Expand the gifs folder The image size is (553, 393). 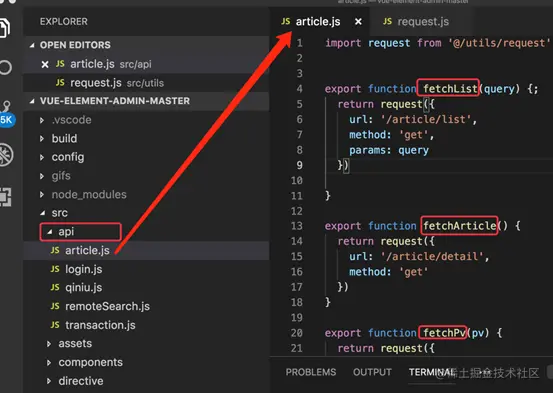pyautogui.click(x=42, y=176)
